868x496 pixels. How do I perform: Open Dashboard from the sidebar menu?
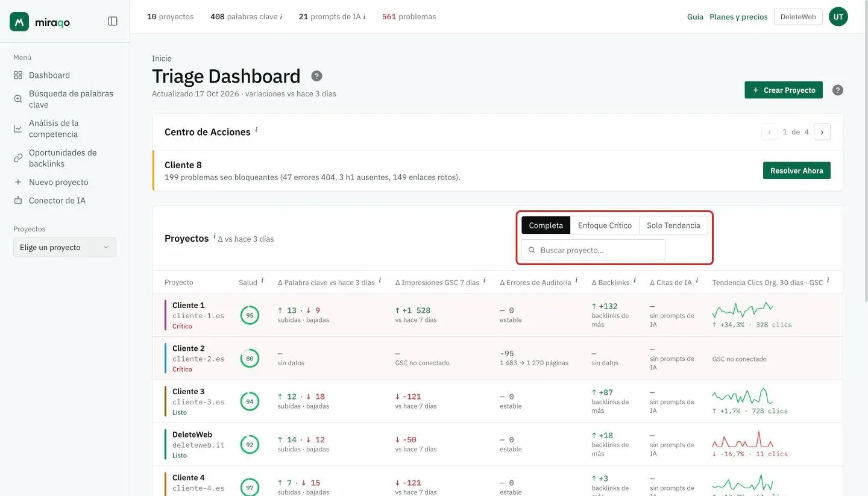[49, 75]
